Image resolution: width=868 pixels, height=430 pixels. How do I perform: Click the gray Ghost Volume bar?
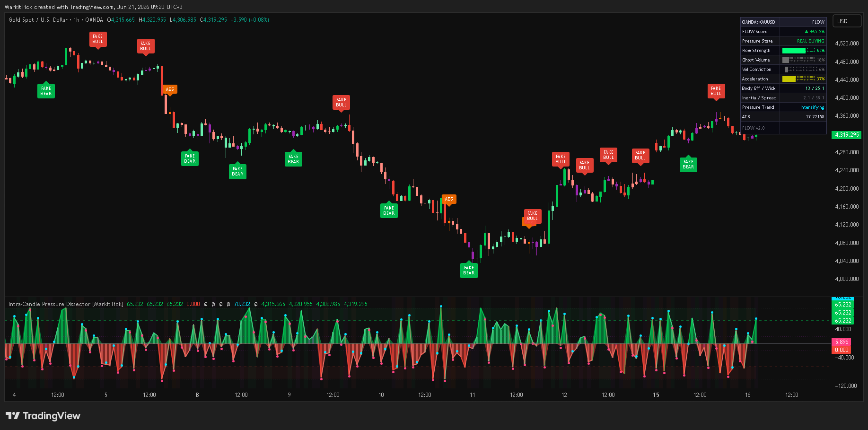(786, 60)
